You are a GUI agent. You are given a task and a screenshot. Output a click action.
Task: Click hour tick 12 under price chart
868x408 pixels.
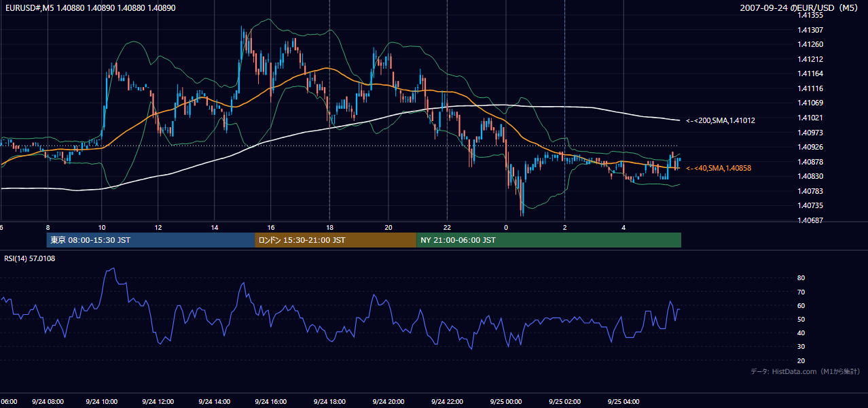click(x=158, y=226)
